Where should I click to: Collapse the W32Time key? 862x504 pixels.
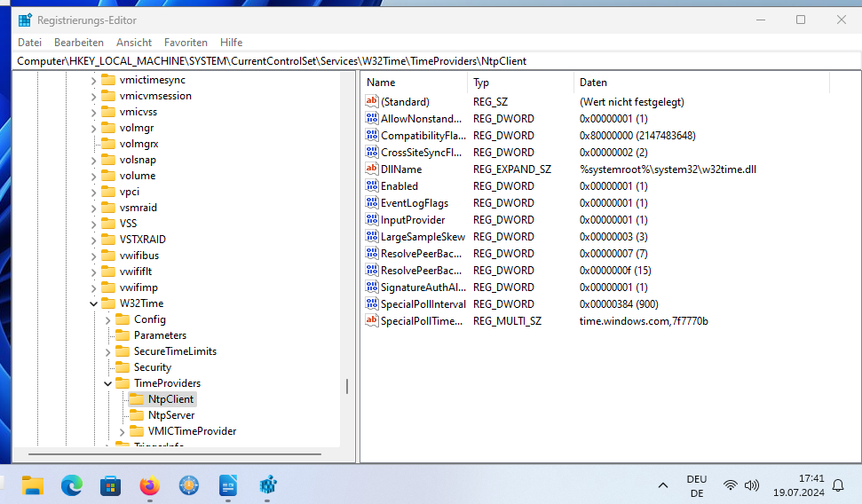(93, 303)
